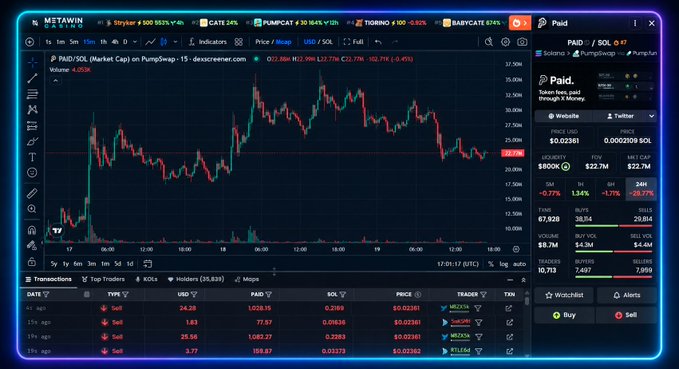Expand more social links chevron

[651, 116]
